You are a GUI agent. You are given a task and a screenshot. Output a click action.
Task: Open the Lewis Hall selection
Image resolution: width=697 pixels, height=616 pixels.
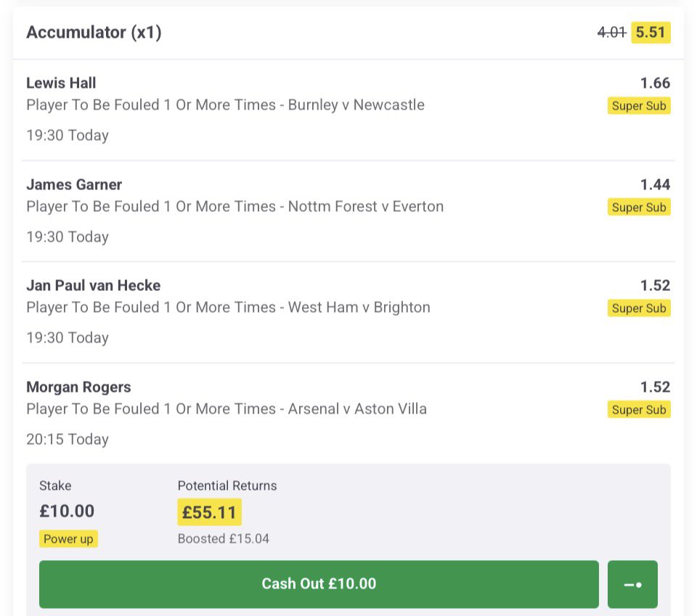[x=61, y=83]
